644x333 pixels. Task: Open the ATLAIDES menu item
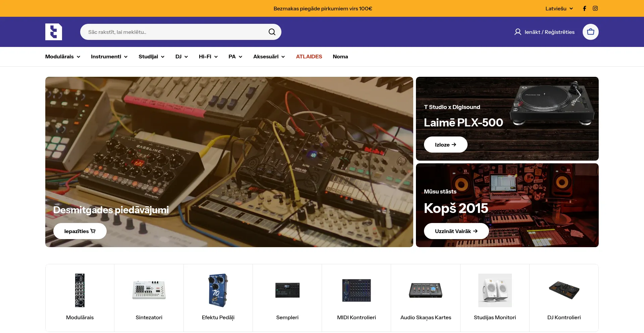(x=309, y=57)
